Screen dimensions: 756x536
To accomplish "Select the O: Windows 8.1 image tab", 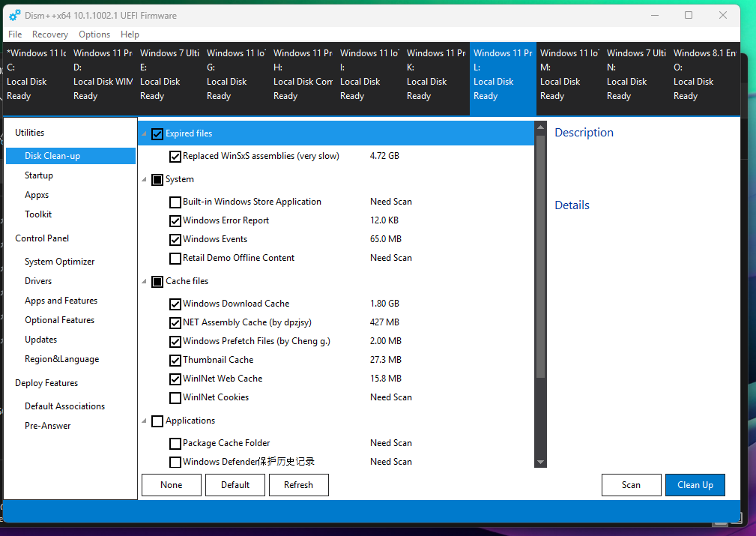I will point(705,79).
